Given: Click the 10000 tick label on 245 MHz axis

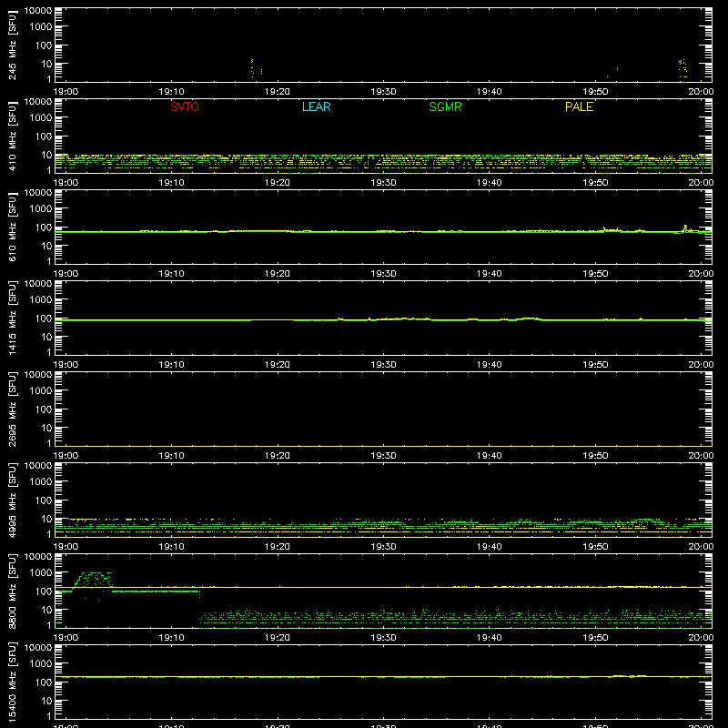Looking at the screenshot, I should (x=38, y=11).
